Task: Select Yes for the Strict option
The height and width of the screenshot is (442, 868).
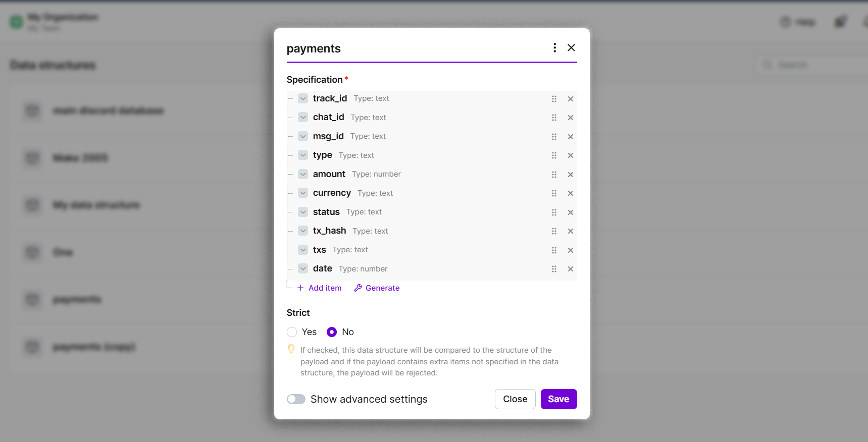Action: (292, 332)
